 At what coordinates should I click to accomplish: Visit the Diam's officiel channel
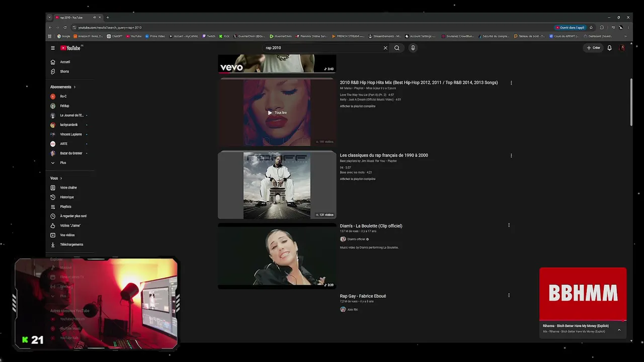tap(356, 239)
